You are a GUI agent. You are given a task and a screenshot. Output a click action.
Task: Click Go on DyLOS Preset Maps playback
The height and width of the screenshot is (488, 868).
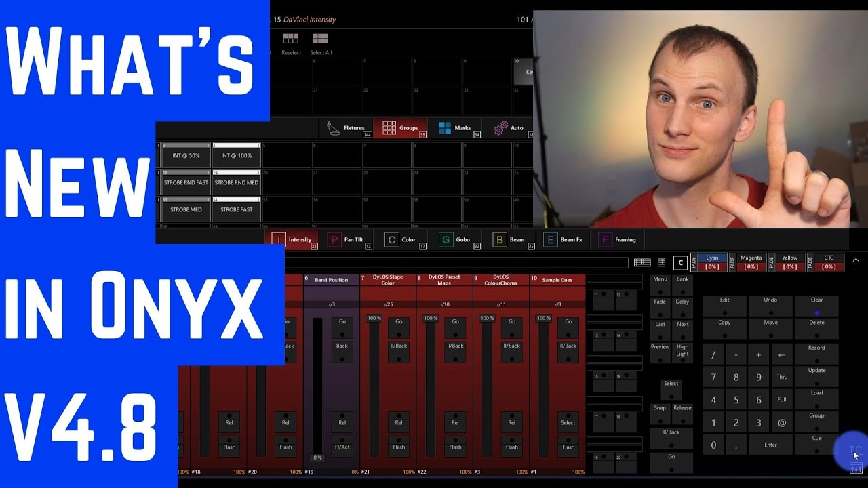[455, 327]
